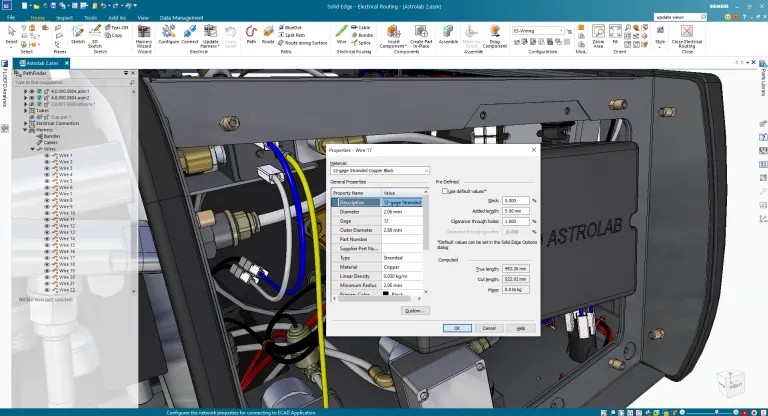Enable the Use default values checkbox
Screen dimensions: 768x416
pos(445,190)
